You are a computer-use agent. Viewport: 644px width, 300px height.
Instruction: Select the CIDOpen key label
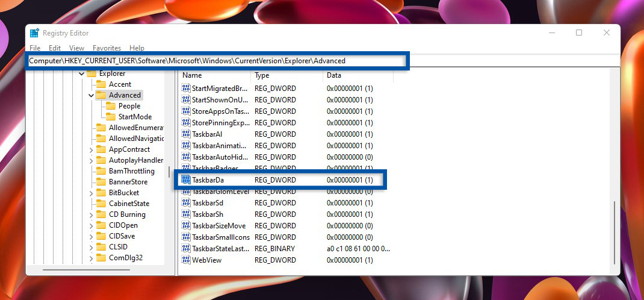click(123, 225)
